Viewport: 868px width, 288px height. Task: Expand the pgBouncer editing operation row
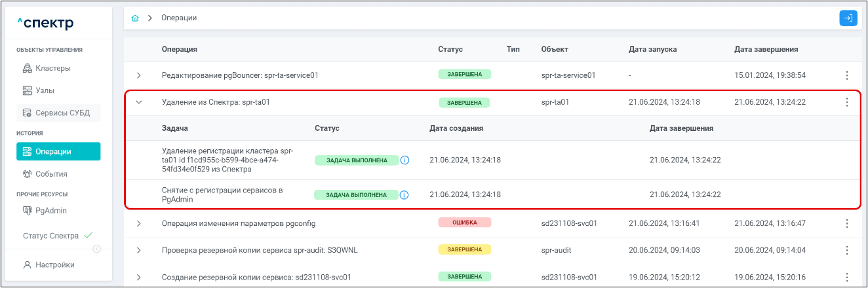138,75
